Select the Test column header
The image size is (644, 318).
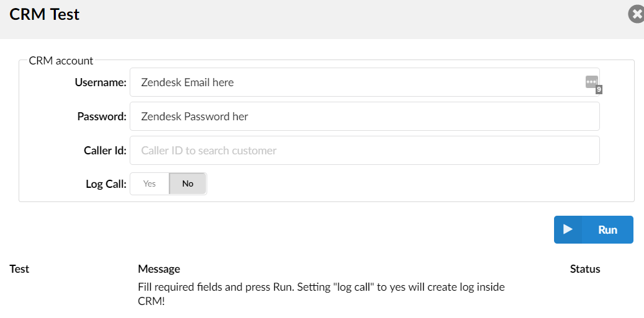pos(19,269)
